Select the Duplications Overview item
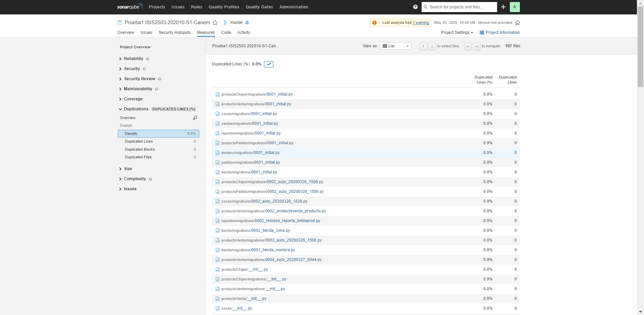 128,118
